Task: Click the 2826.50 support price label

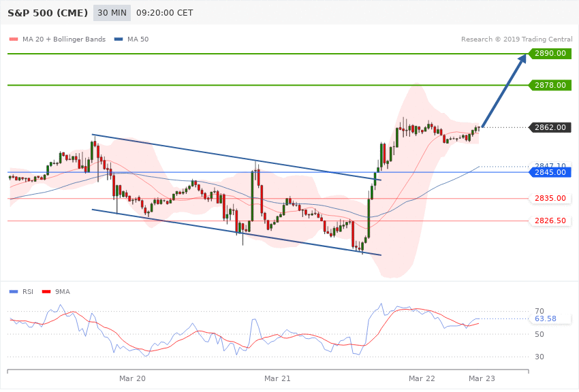Action: pos(550,221)
